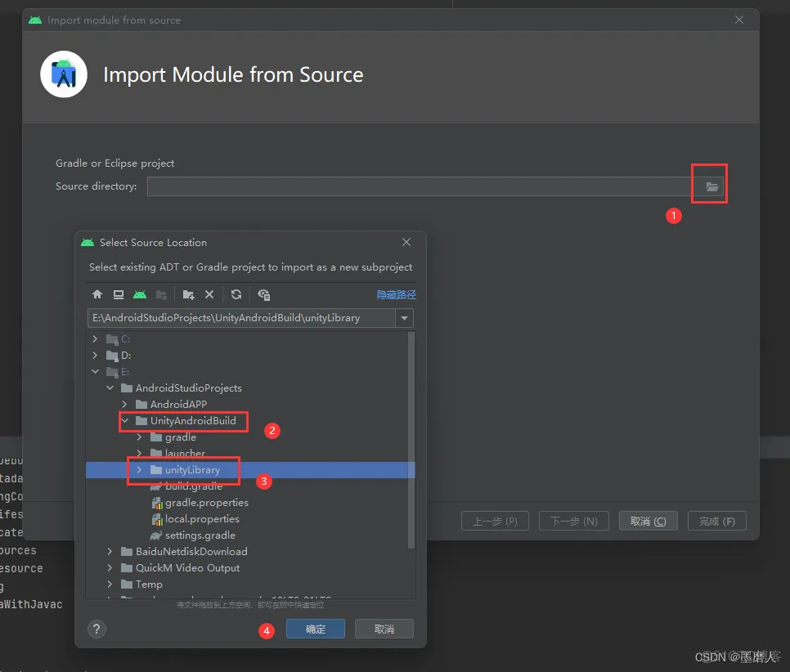The width and height of the screenshot is (790, 672).
Task: Select the unityLibrary folder
Action: coord(192,470)
